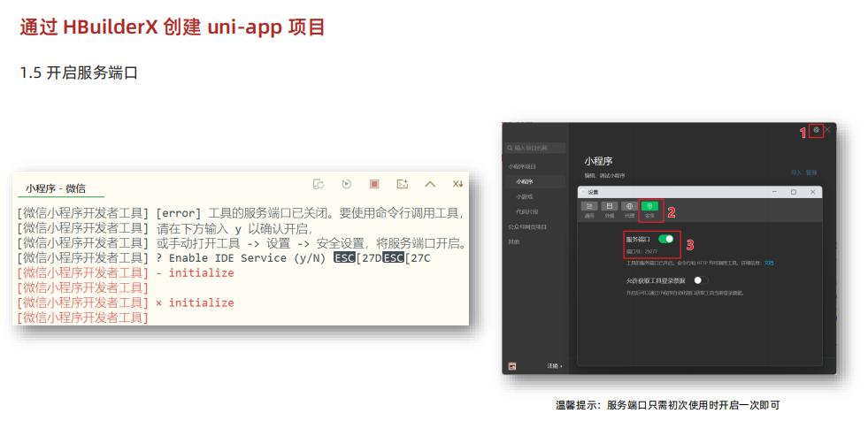The width and height of the screenshot is (868, 421).
Task: Click the user avatar at sidebar bottom
Action: [512, 366]
